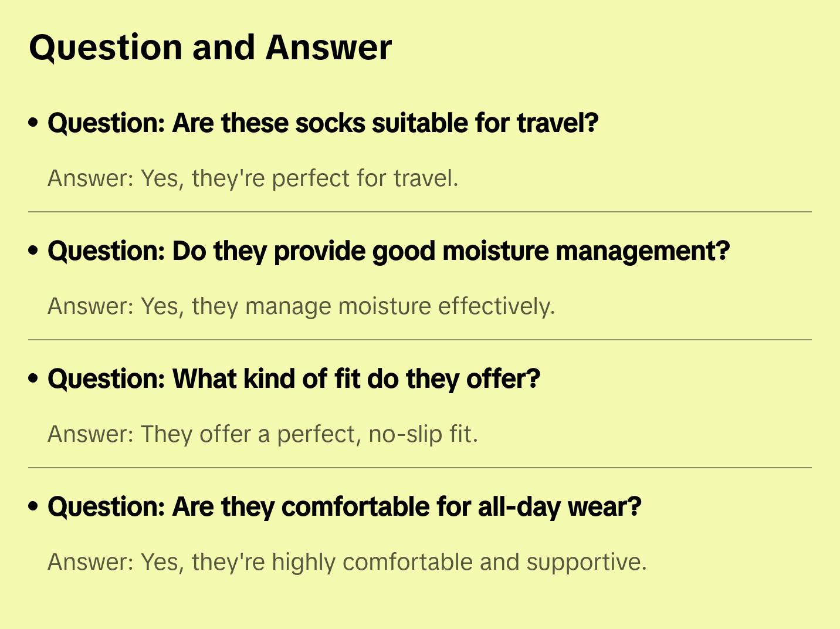Click the bullet before the travel question
The width and height of the screenshot is (840, 629).
tap(33, 123)
